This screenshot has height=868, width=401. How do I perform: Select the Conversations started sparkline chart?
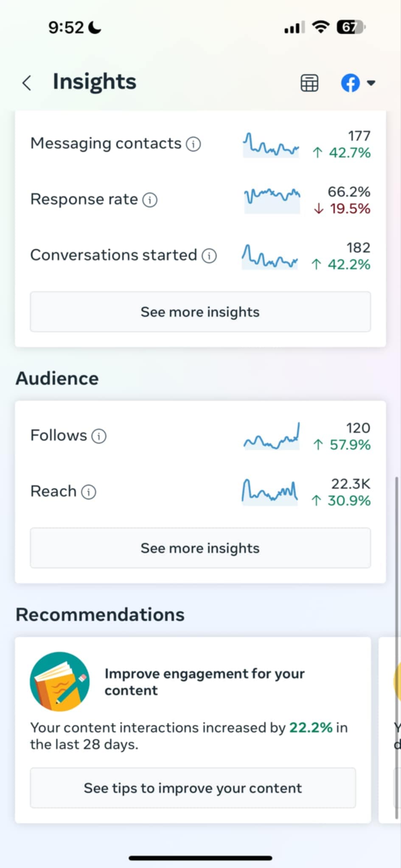pos(269,256)
